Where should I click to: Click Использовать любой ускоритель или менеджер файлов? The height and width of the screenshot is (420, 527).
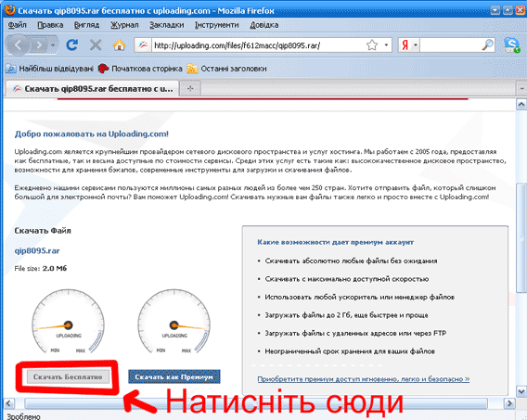click(359, 297)
